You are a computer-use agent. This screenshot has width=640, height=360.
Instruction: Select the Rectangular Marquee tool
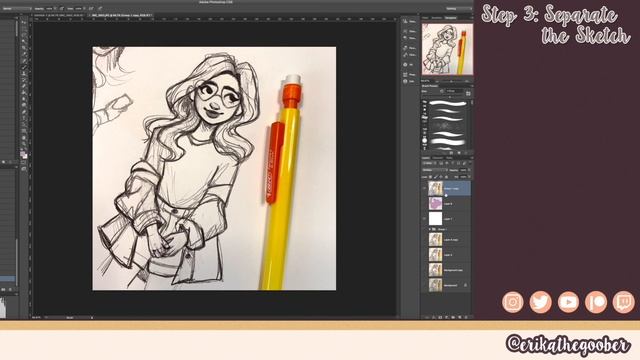[24, 28]
